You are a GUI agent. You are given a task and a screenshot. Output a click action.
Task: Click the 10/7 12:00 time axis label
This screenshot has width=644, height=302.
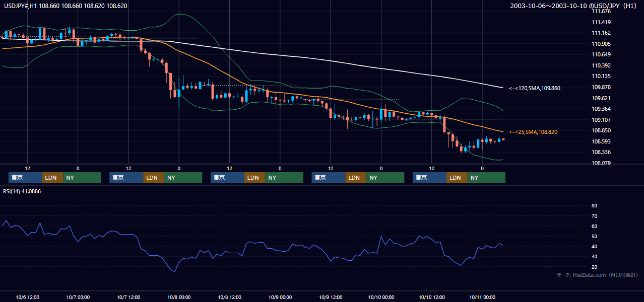128,297
